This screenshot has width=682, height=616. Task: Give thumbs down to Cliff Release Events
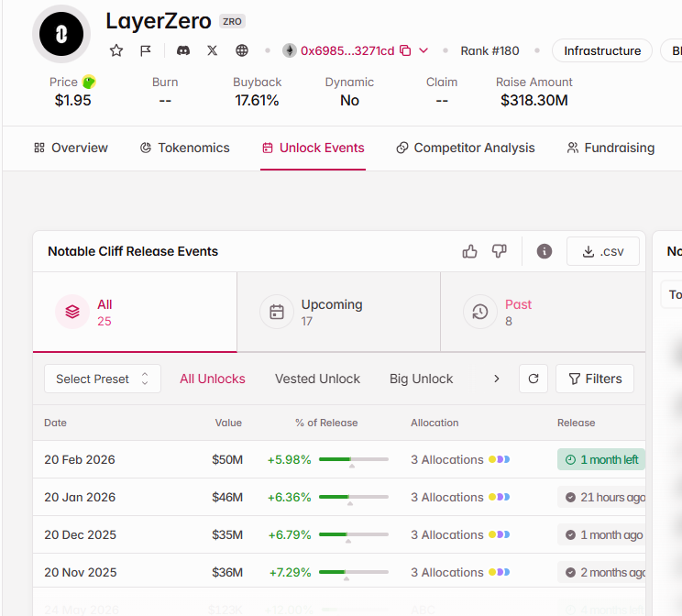pos(499,251)
